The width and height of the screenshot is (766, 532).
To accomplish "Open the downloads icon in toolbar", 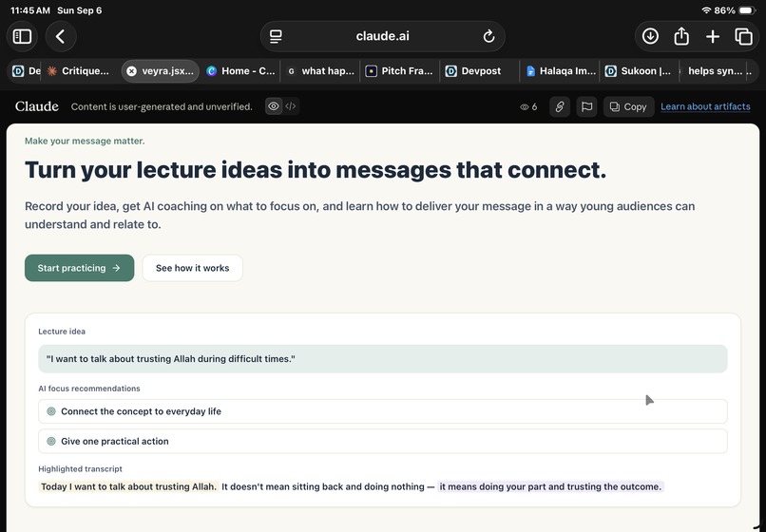I will click(650, 36).
